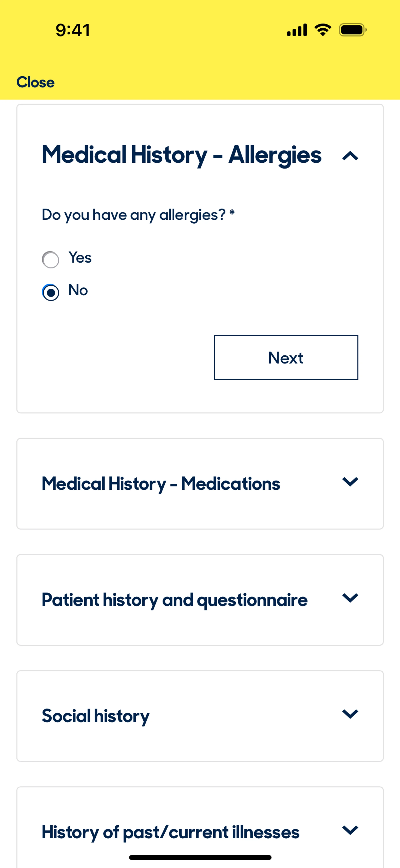Tap the battery status icon
400x868 pixels.
(352, 30)
